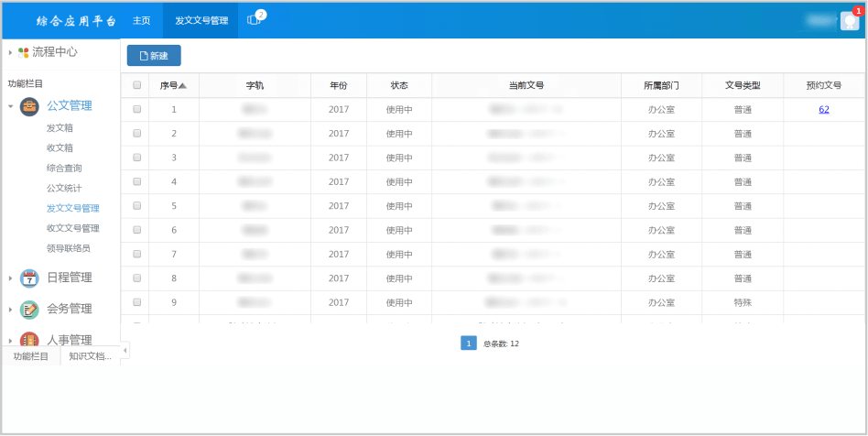Image resolution: width=868 pixels, height=436 pixels.
Task: Select 发文文号管理 in the sidebar
Action: point(73,208)
